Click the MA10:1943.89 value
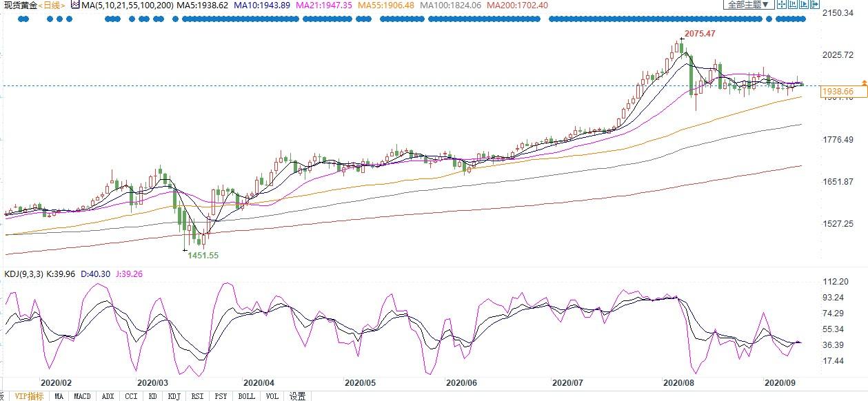This screenshot has height=401, width=868. click(263, 5)
